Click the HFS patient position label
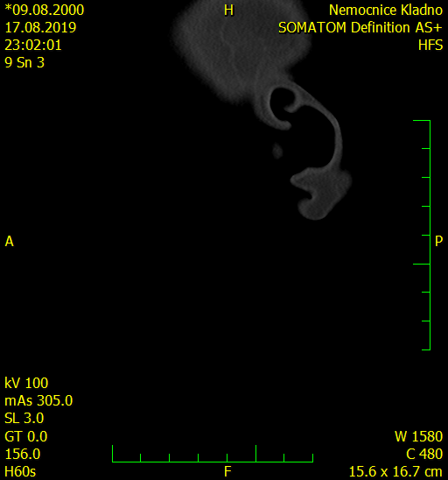 (x=430, y=45)
